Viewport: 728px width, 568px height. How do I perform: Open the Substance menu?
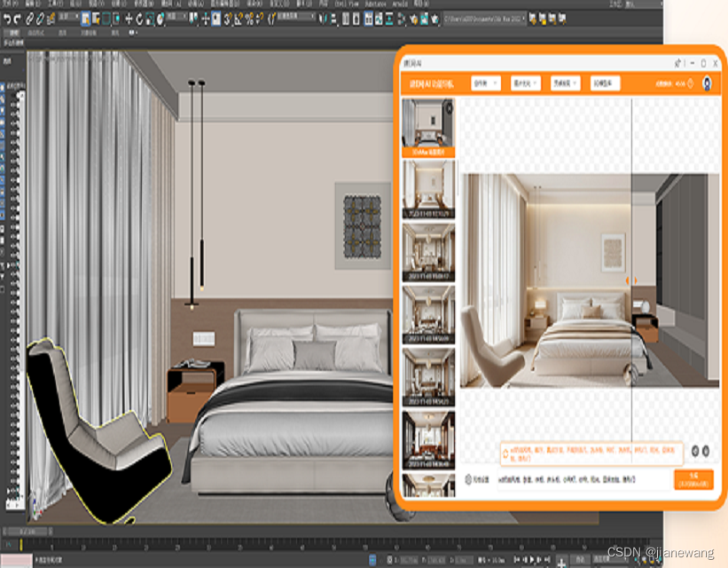tap(376, 4)
